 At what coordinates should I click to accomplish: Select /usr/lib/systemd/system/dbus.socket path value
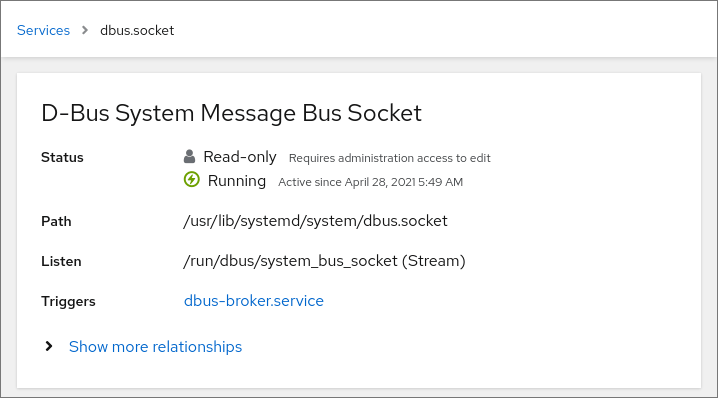tap(315, 221)
